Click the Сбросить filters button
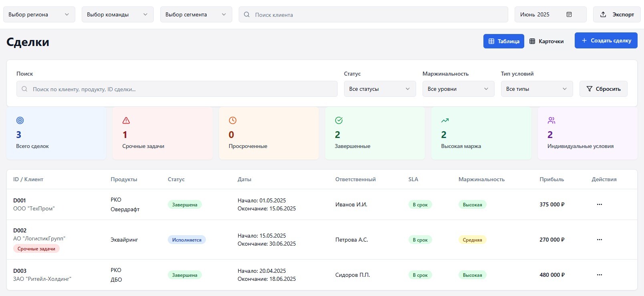The width and height of the screenshot is (644, 296). [x=603, y=89]
